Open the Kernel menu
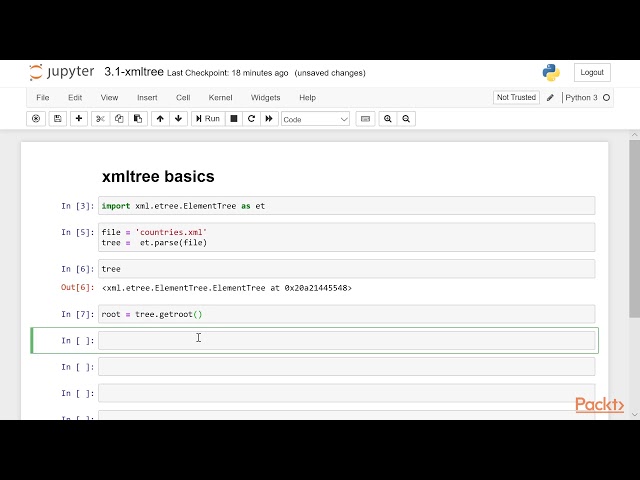640x480 pixels. (220, 98)
